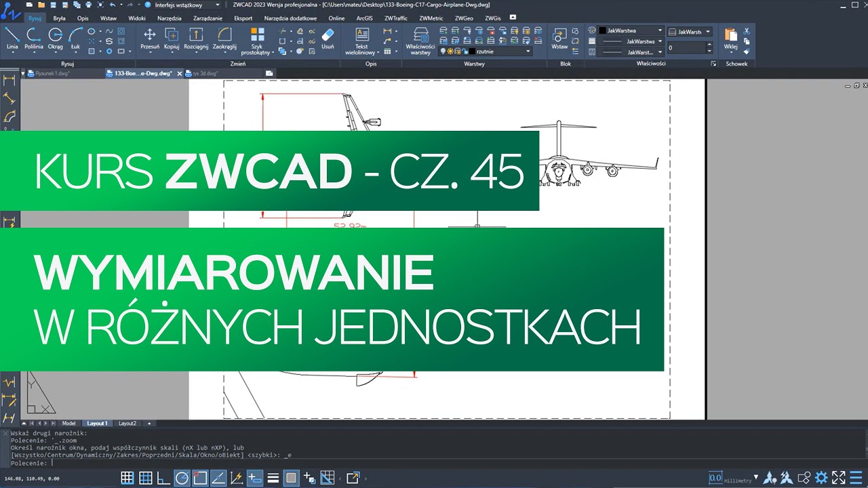Open Właściwości warstwy layer properties

420,41
